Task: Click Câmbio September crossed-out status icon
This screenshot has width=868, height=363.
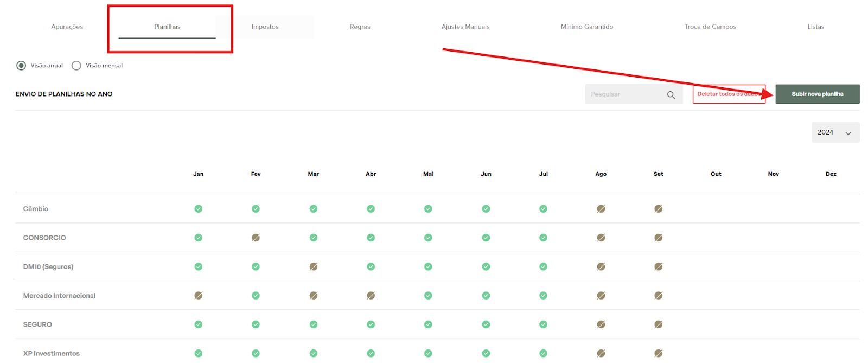Action: click(x=658, y=209)
